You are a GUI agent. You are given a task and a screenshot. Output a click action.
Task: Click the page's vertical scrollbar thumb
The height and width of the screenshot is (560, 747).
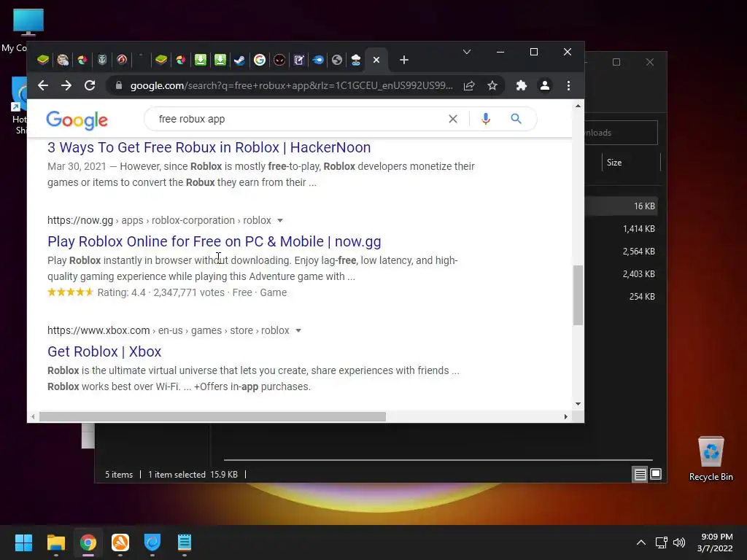(x=578, y=295)
